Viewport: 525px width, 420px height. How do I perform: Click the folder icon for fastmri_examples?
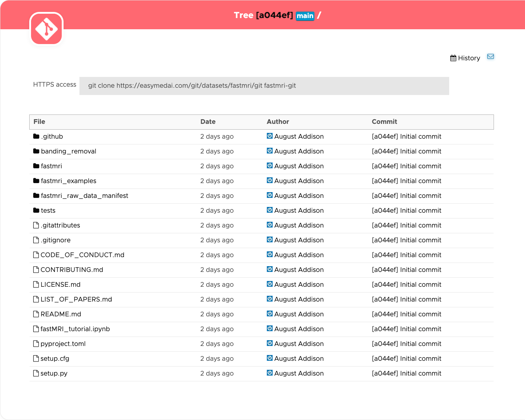pyautogui.click(x=36, y=181)
